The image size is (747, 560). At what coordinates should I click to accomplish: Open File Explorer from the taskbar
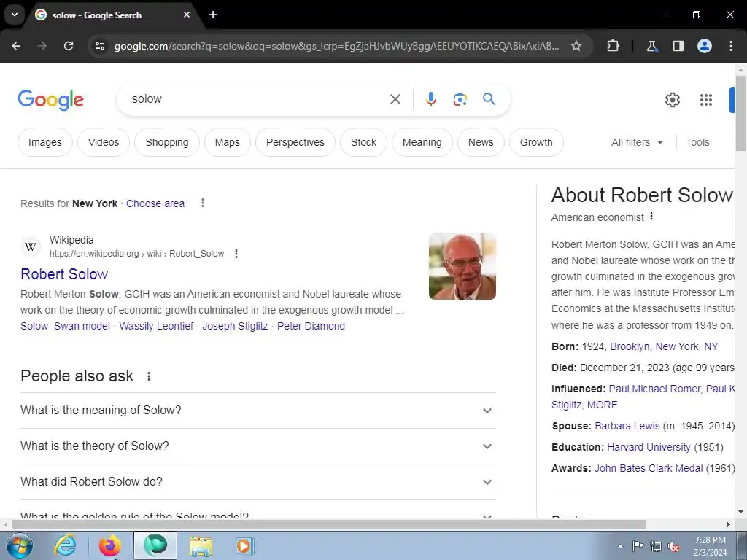(201, 545)
